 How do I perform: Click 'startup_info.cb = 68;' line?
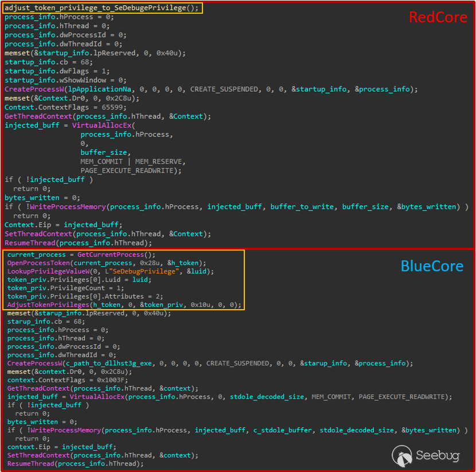pyautogui.click(x=49, y=62)
